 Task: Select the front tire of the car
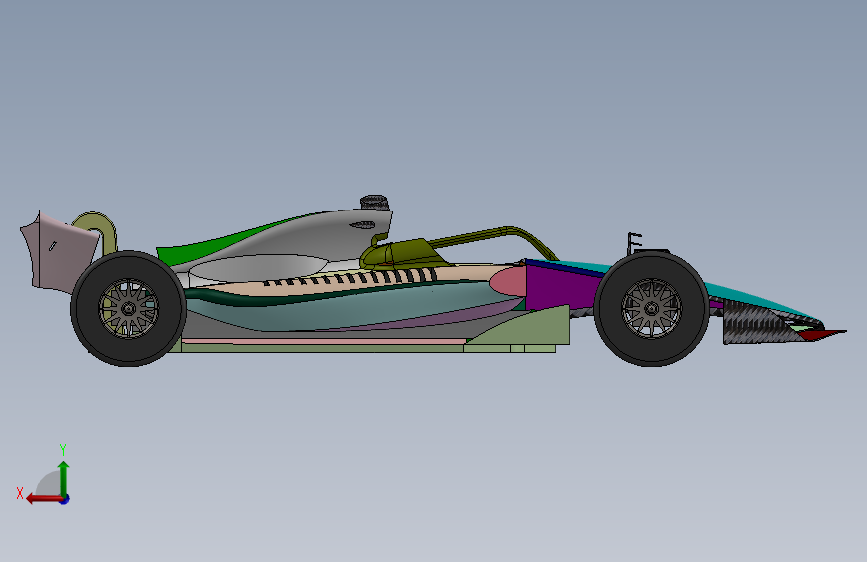(651, 308)
